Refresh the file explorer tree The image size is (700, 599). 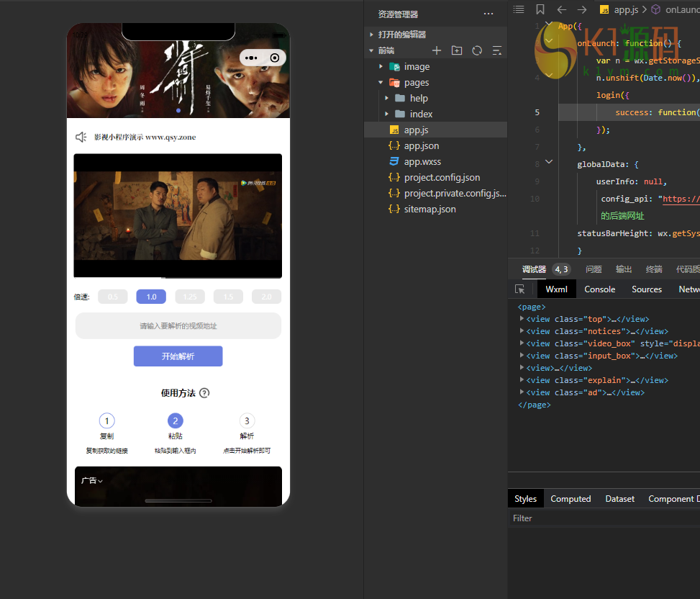pyautogui.click(x=477, y=50)
